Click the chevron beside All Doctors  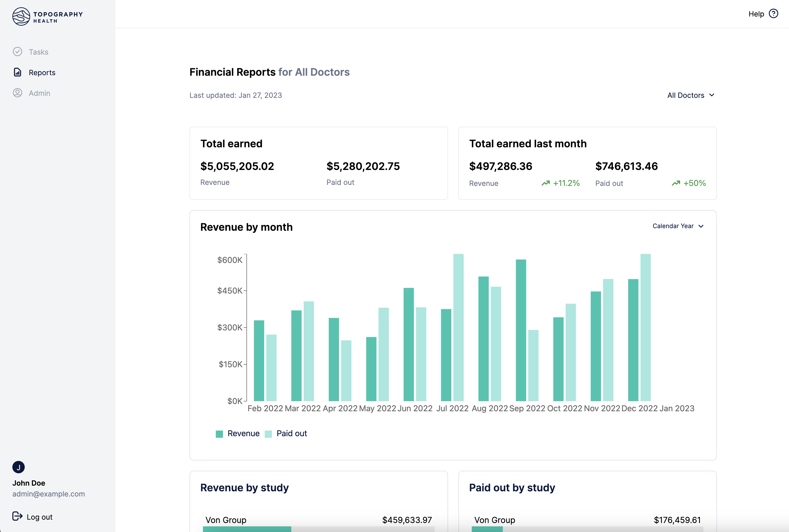click(x=712, y=95)
